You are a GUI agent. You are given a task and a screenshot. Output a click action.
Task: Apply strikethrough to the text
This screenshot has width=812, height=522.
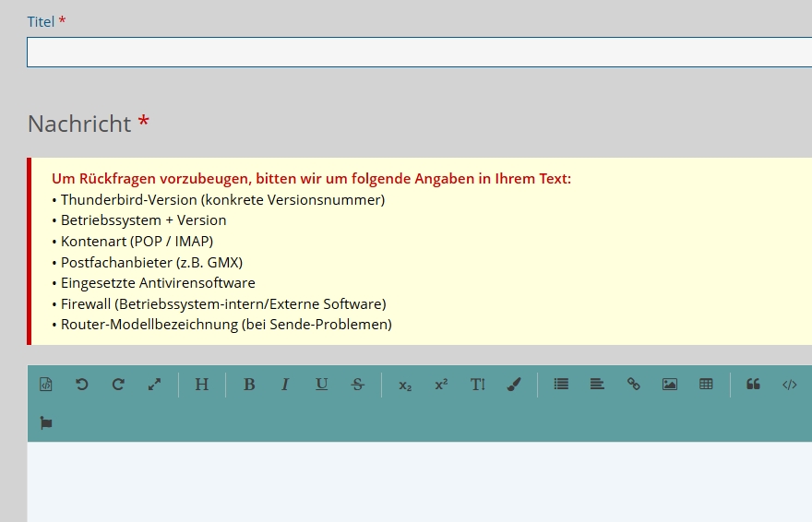pos(357,385)
